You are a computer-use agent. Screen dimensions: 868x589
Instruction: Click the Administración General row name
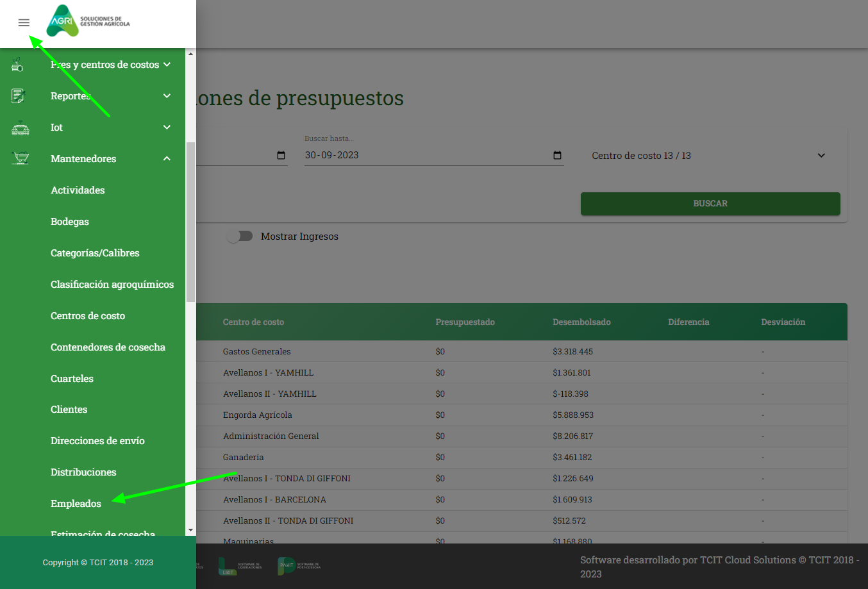coord(271,436)
